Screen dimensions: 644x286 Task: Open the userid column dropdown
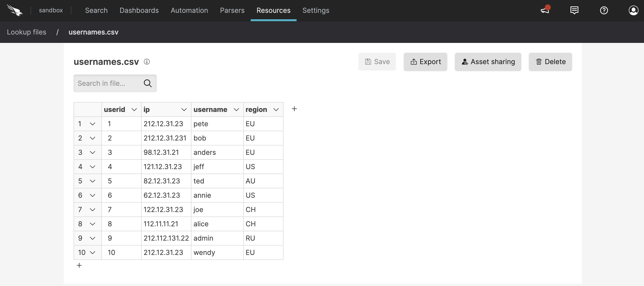click(134, 109)
